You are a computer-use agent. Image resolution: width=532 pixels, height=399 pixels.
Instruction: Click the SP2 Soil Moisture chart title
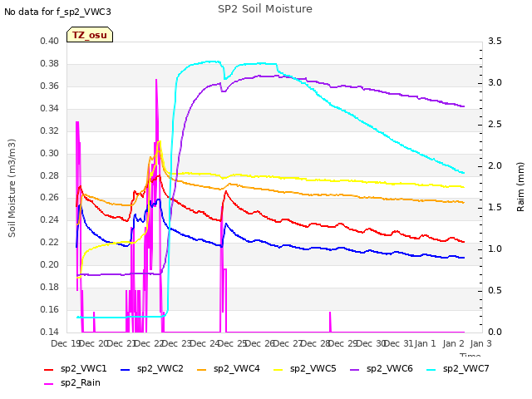pyautogui.click(x=265, y=9)
